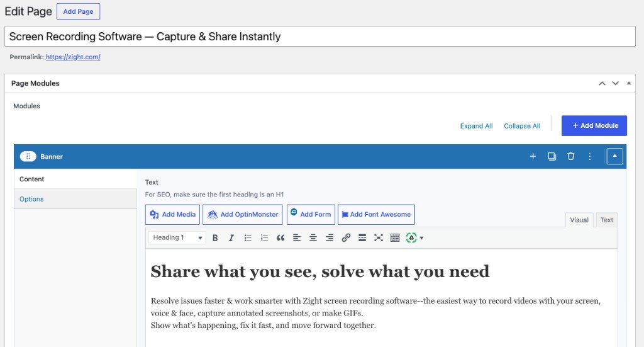Move Page Modules panel down
Image resolution: width=644 pixels, height=347 pixels.
pyautogui.click(x=615, y=84)
